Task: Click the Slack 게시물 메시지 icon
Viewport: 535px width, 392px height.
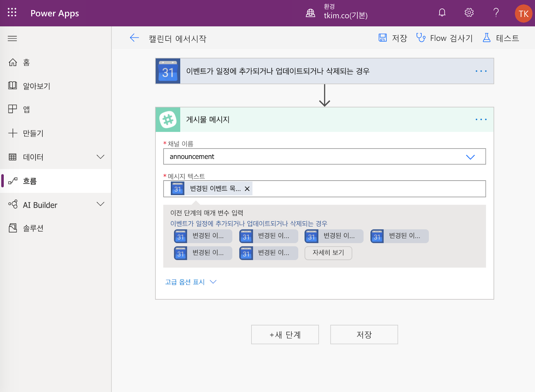Action: [x=168, y=119]
